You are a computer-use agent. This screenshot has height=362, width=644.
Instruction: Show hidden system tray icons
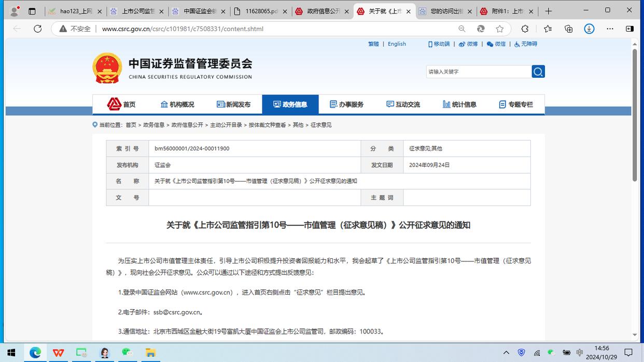coord(507,353)
